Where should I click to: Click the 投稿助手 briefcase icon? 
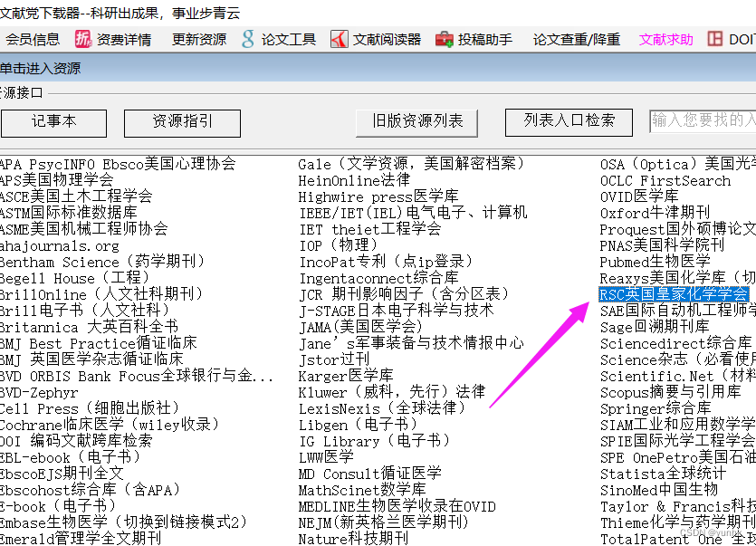click(x=444, y=39)
